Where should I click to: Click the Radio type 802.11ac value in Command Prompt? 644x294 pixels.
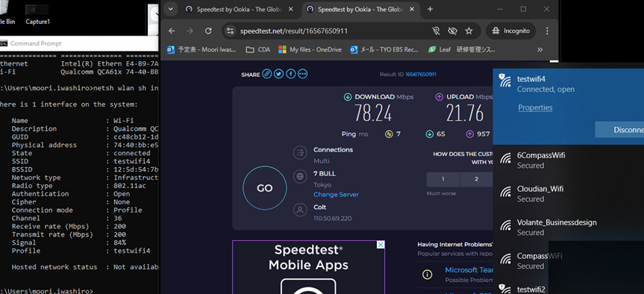click(x=130, y=186)
